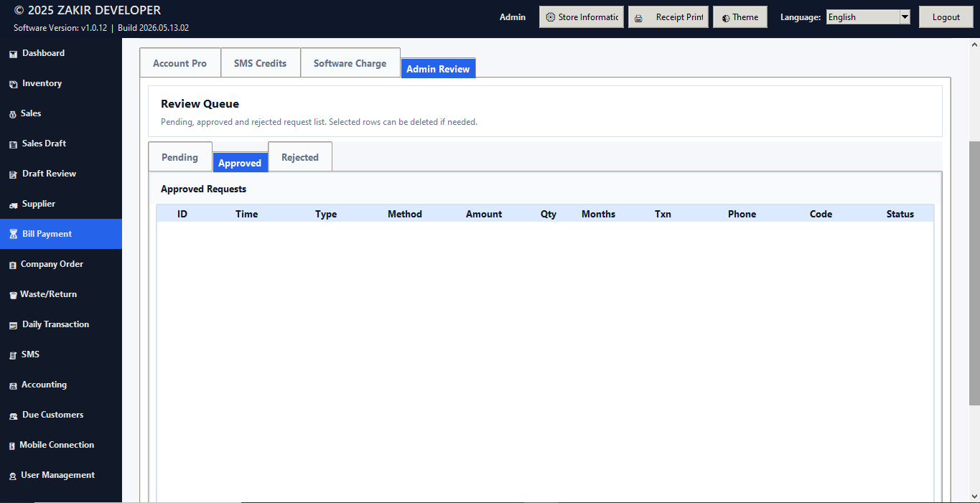The width and height of the screenshot is (980, 503).
Task: Click the Bill Payment hourglass icon
Action: [13, 235]
